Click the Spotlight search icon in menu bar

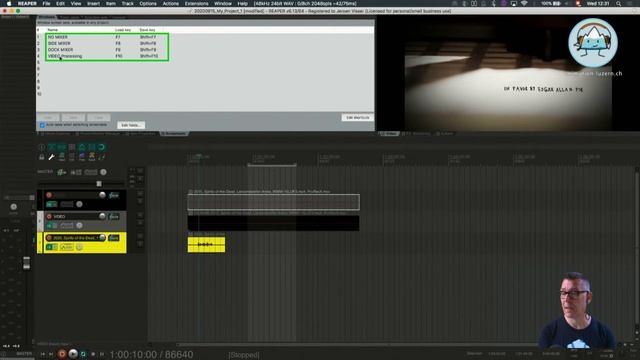(x=618, y=3)
